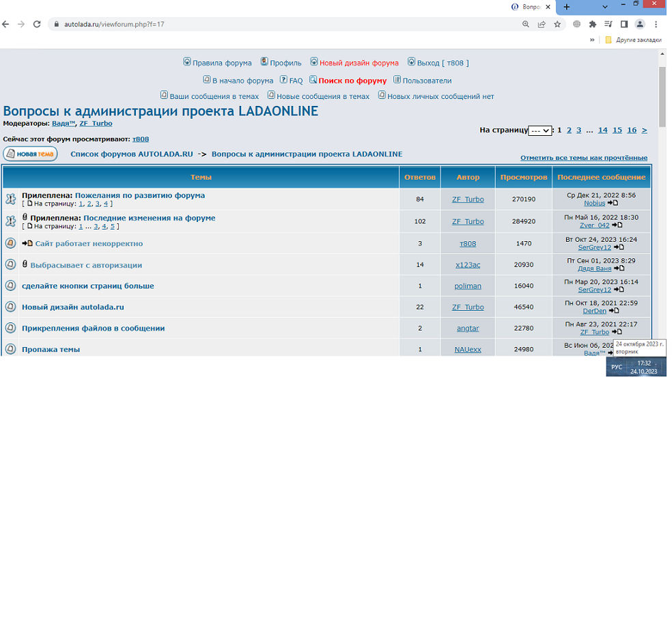Open the Chrome profile avatar icon
The height and width of the screenshot is (638, 672).
640,24
